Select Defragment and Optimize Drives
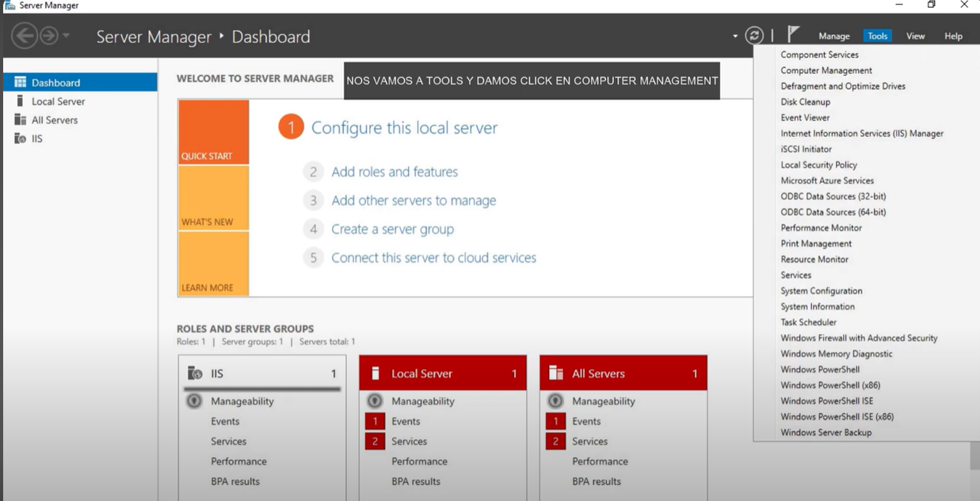980x501 pixels. pos(843,86)
